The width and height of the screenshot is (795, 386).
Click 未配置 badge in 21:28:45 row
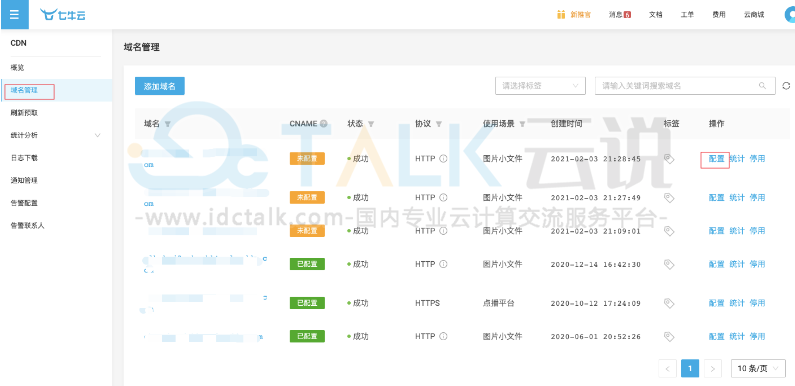click(x=307, y=159)
